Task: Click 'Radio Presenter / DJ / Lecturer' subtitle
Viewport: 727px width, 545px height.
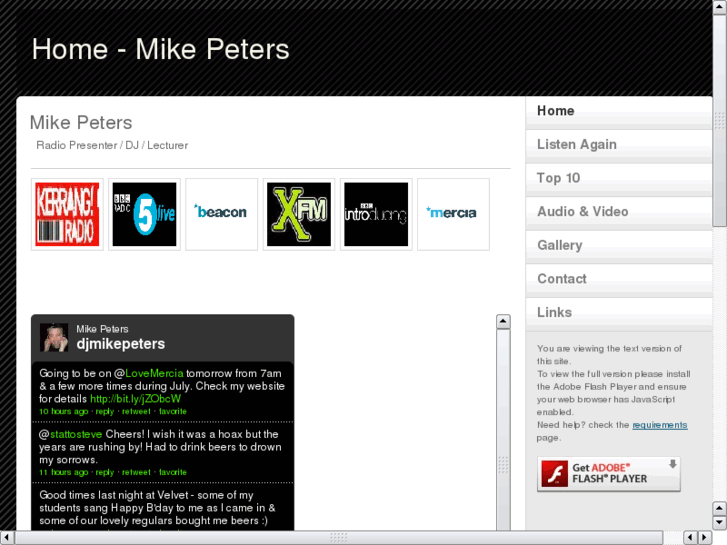Action: (x=112, y=145)
